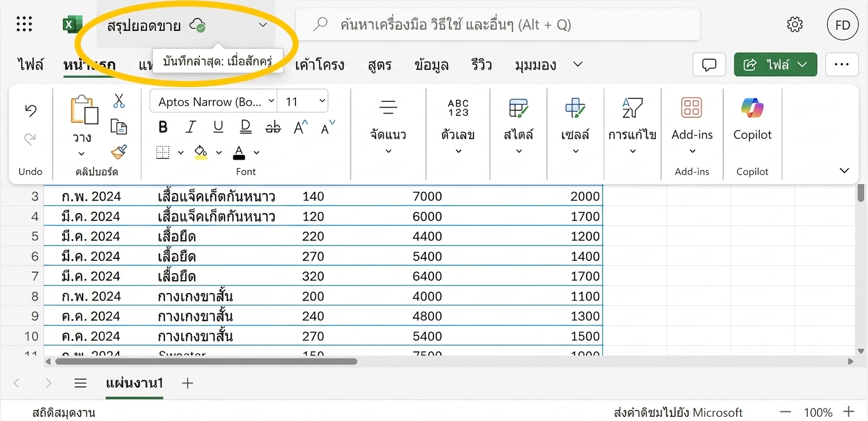Viewport: 868px width, 421px height.
Task: Click the paste clipboard icon
Action: tap(84, 110)
